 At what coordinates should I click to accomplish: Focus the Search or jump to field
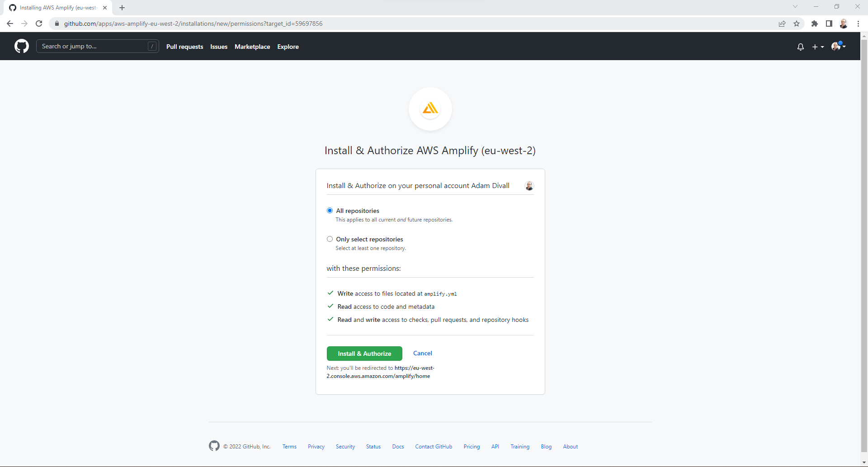click(x=93, y=46)
